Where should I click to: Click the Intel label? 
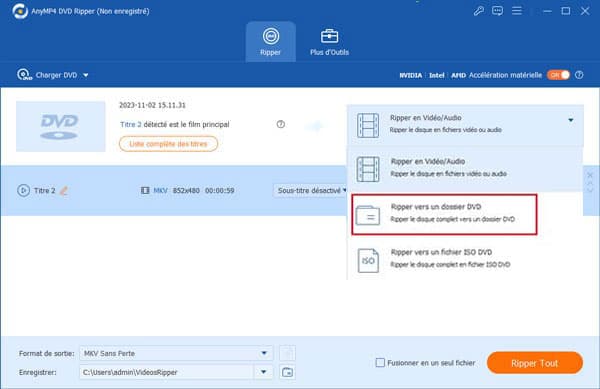(437, 75)
